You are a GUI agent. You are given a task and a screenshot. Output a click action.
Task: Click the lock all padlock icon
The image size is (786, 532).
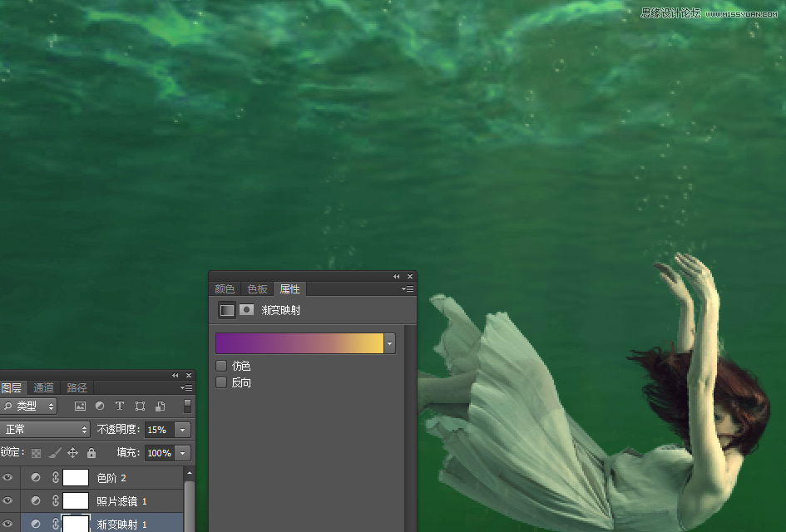91,453
